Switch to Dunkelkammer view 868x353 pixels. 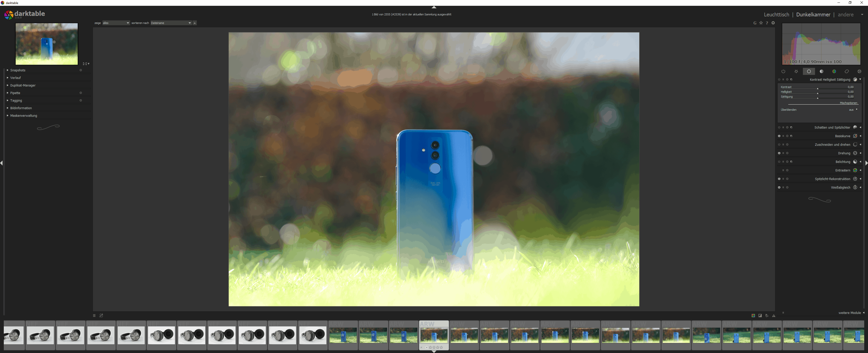[813, 14]
